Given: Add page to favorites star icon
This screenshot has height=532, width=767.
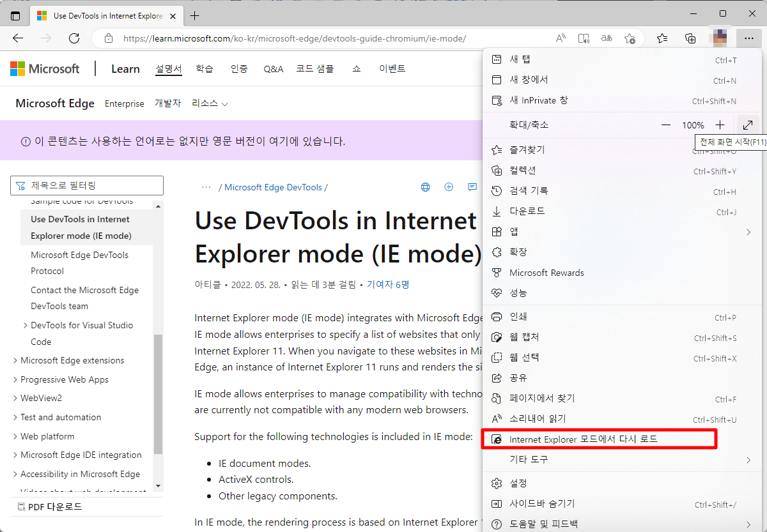Looking at the screenshot, I should tap(630, 38).
